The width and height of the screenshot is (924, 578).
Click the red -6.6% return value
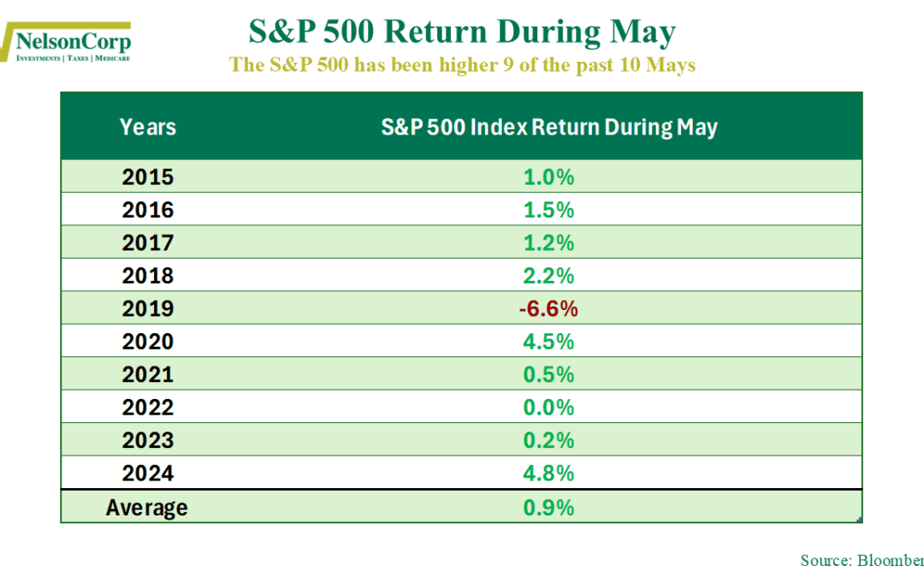pyautogui.click(x=548, y=308)
